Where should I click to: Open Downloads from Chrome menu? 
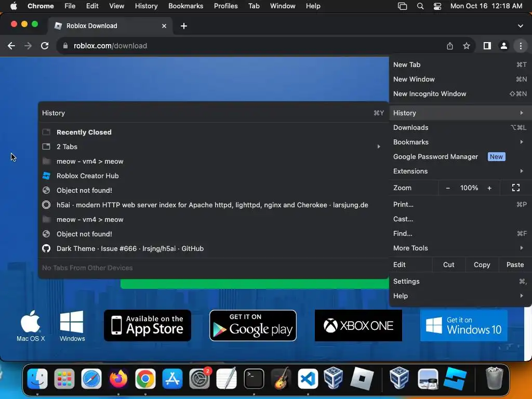click(460, 128)
